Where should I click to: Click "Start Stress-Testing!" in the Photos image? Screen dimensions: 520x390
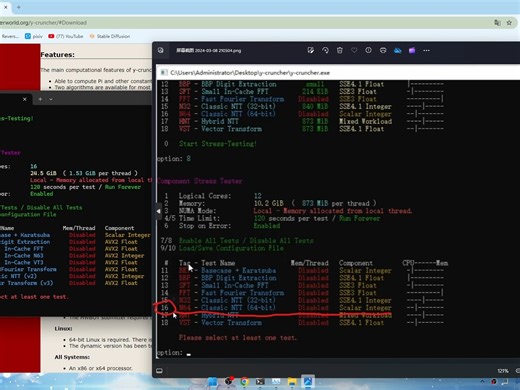click(x=218, y=144)
